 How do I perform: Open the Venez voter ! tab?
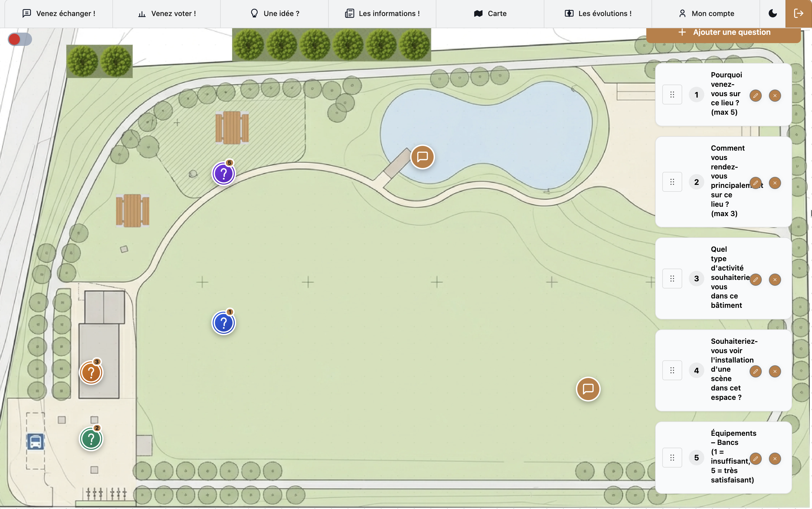pyautogui.click(x=167, y=14)
